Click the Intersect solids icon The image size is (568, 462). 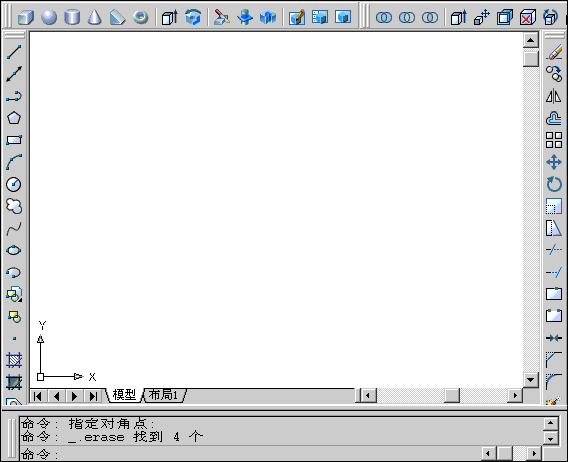pos(430,17)
